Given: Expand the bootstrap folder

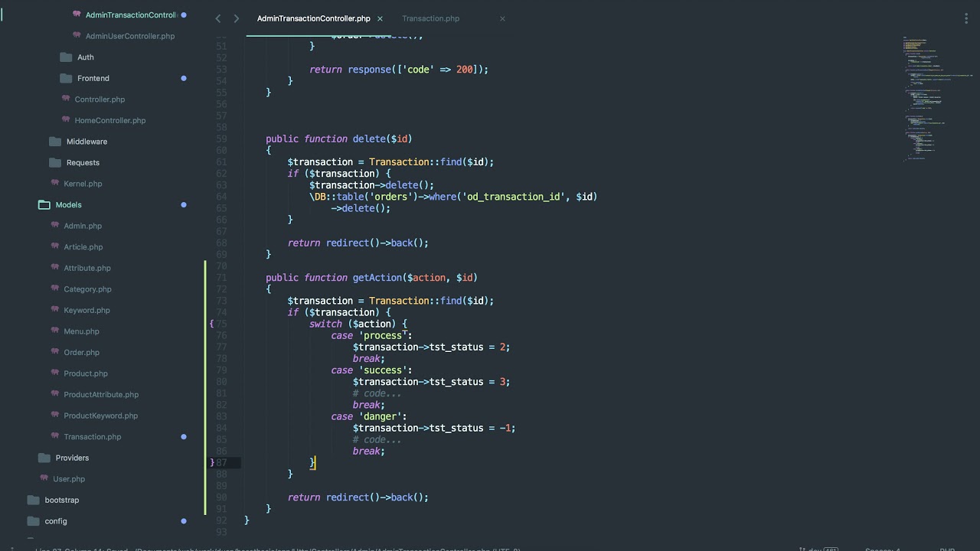Looking at the screenshot, I should coord(33,500).
